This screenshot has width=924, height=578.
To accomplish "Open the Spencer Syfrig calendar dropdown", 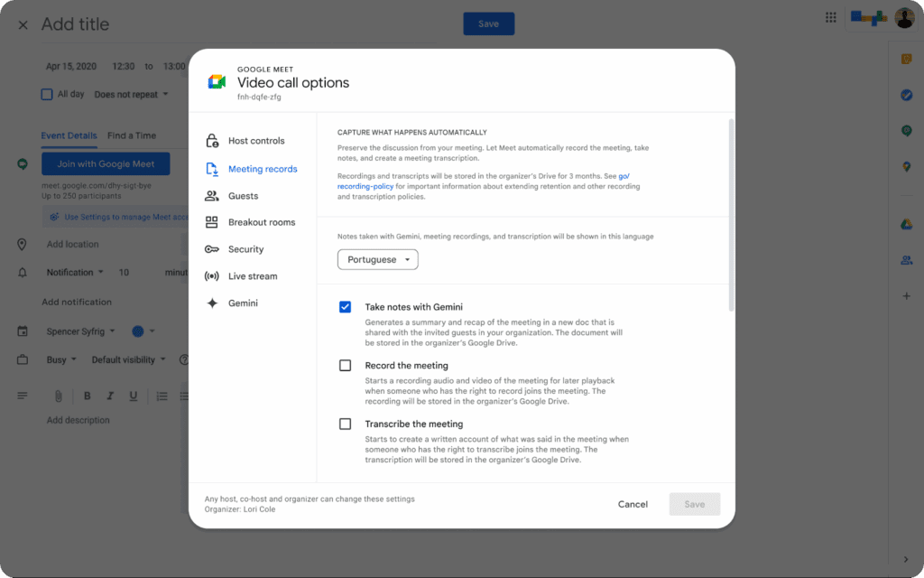I will [x=80, y=331].
